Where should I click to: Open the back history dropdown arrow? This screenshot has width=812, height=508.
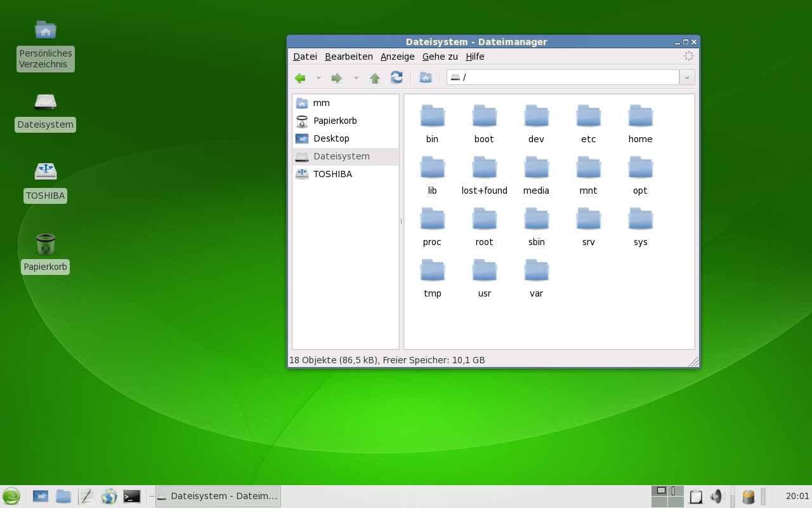click(x=318, y=77)
